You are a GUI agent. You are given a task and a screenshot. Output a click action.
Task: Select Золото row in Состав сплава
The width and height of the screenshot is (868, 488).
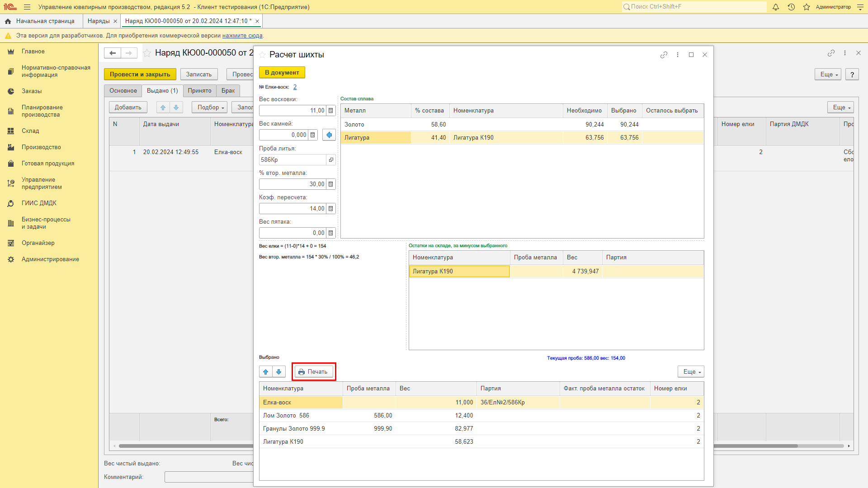coord(522,125)
